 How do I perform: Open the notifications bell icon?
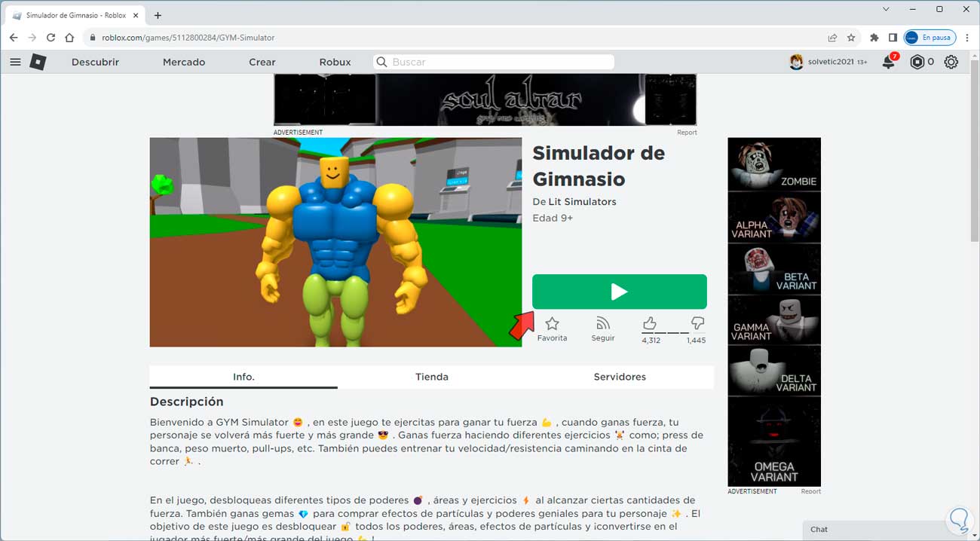(x=889, y=62)
